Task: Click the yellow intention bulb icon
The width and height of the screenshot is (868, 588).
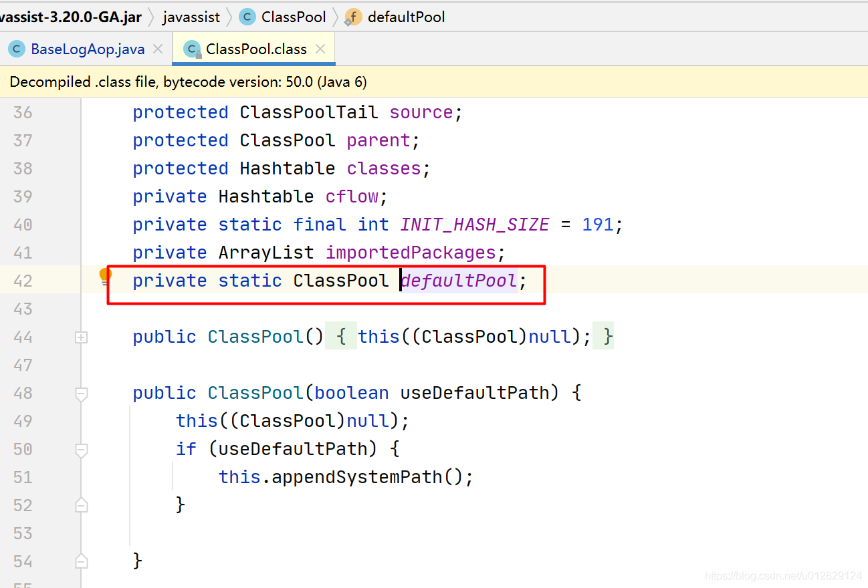Action: coord(105,276)
